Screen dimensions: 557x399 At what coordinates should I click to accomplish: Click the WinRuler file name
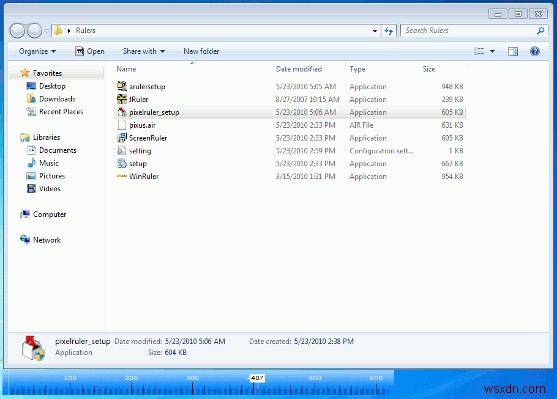click(144, 176)
